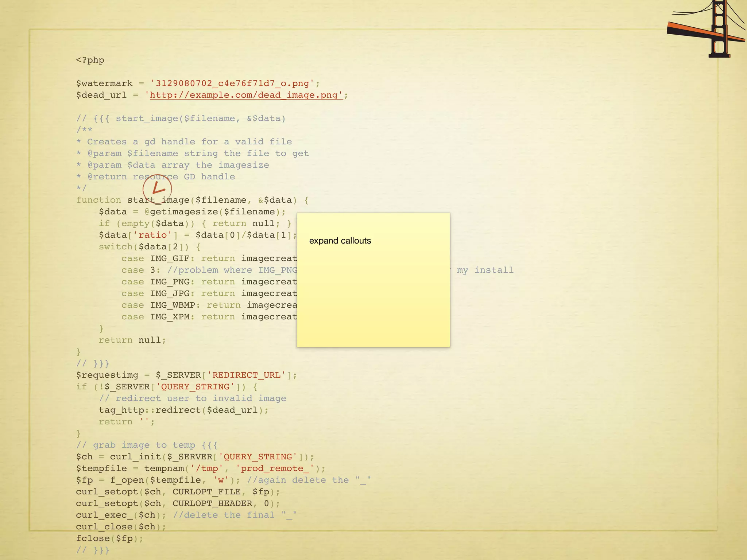
Task: Click the 'function start_image' declaration line
Action: 192,200
